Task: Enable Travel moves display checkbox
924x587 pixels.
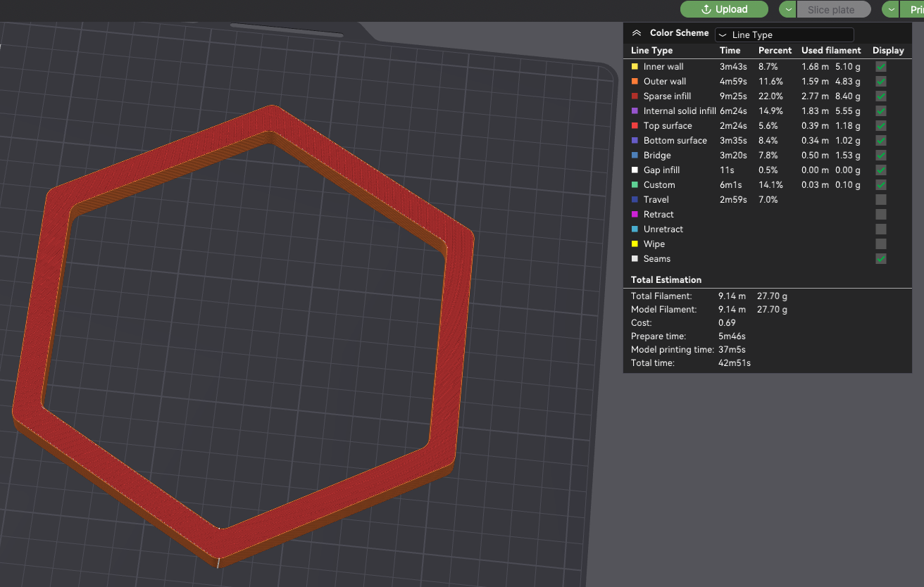Action: (880, 199)
